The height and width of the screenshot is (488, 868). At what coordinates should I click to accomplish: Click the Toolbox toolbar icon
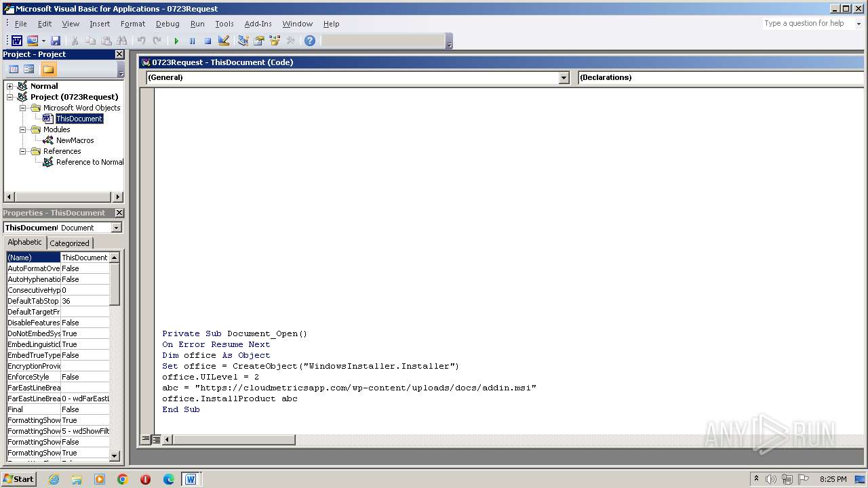(x=291, y=41)
